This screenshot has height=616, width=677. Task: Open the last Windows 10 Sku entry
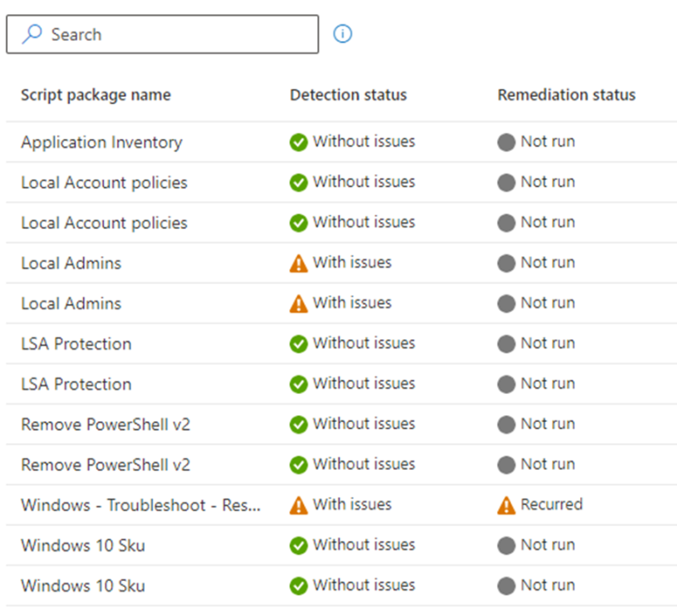pyautogui.click(x=83, y=586)
